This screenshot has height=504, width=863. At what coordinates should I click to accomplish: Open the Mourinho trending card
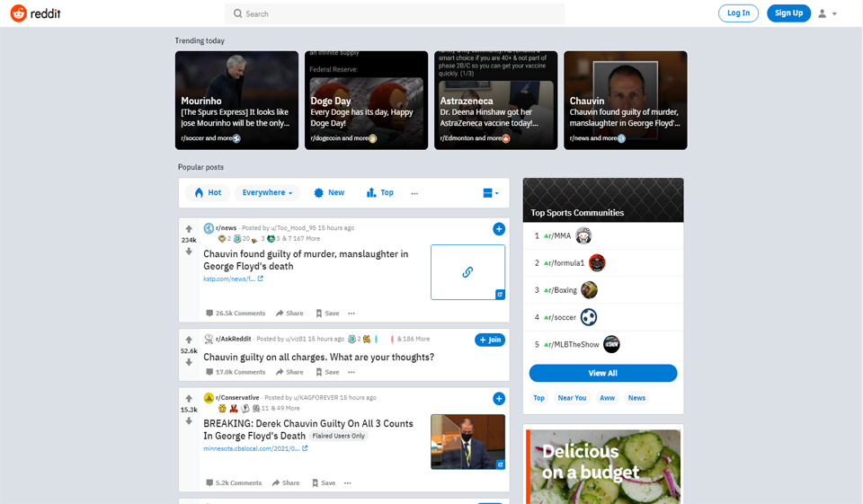coord(236,100)
